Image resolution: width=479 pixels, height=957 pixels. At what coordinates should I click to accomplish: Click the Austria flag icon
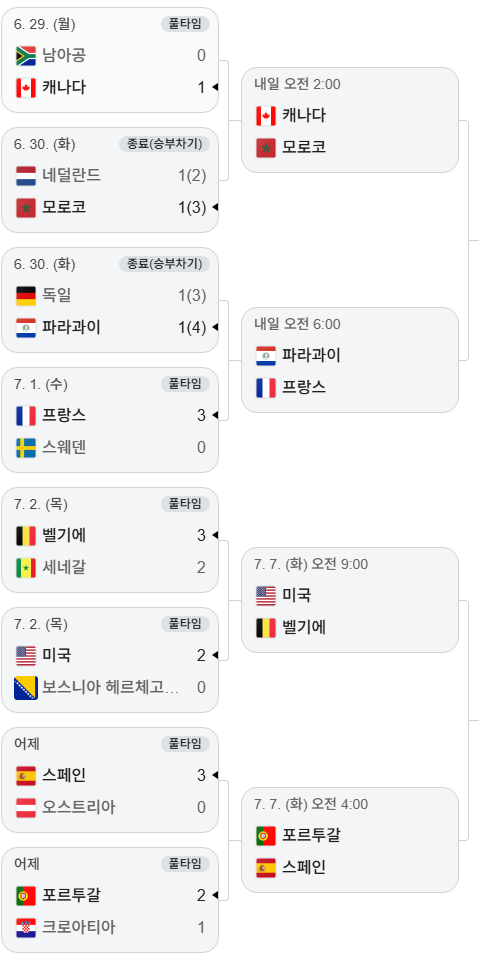(26, 807)
